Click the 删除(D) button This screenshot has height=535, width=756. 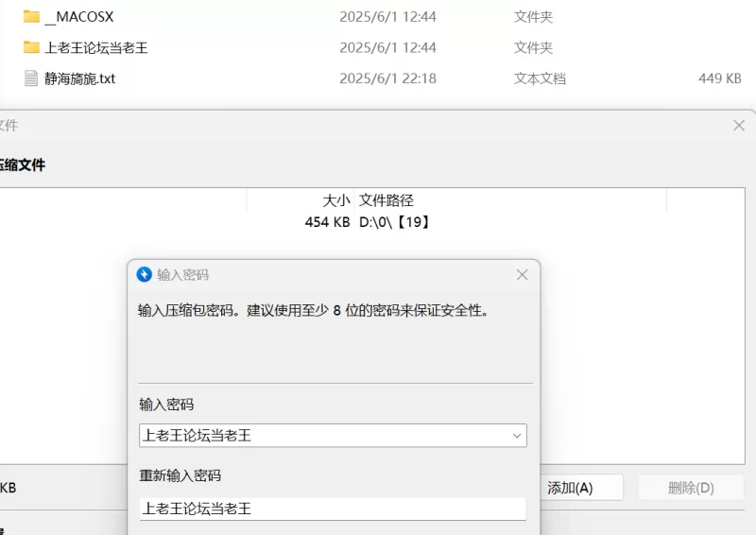pyautogui.click(x=691, y=488)
